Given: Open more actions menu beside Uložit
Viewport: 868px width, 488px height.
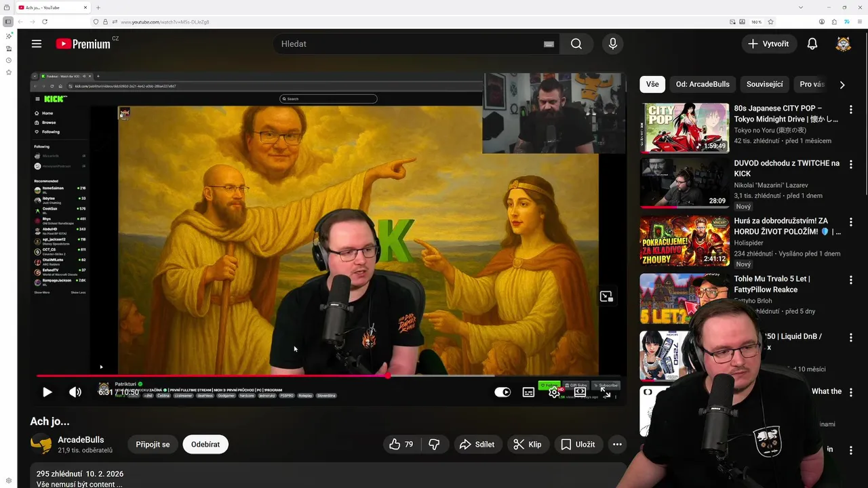Looking at the screenshot, I should [x=617, y=445].
